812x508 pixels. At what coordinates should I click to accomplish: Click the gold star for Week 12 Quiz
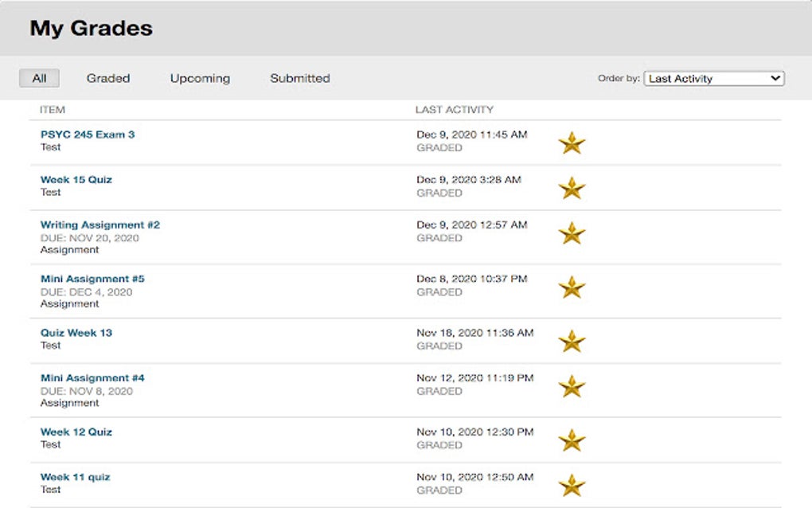click(x=572, y=440)
